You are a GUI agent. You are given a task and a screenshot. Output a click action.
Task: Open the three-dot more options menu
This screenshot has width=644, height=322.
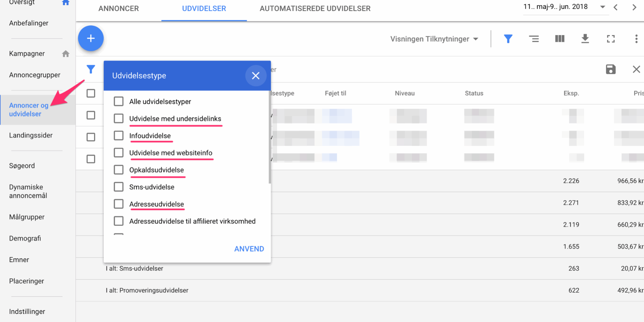[x=636, y=39]
